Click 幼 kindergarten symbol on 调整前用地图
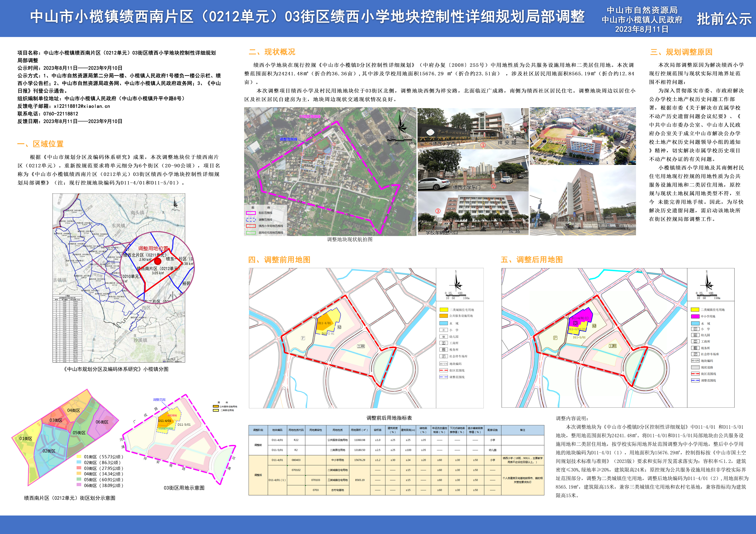Viewport: 756px width, 534px height. 339,327
